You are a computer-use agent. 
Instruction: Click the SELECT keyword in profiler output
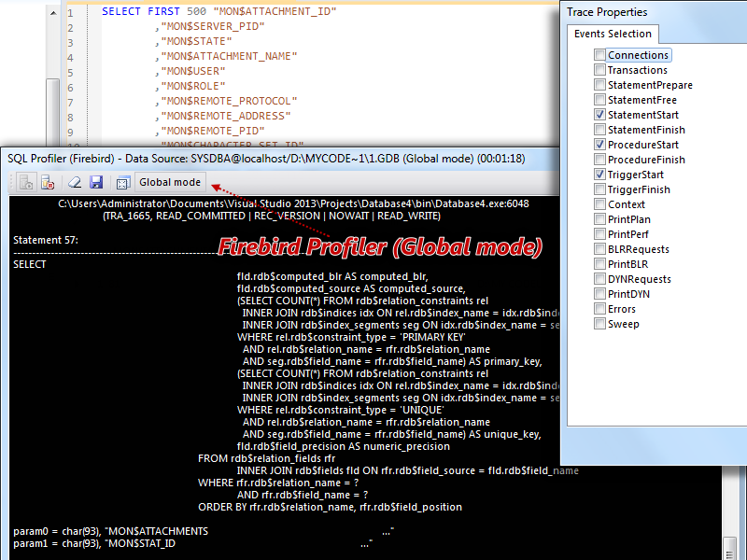[x=30, y=264]
